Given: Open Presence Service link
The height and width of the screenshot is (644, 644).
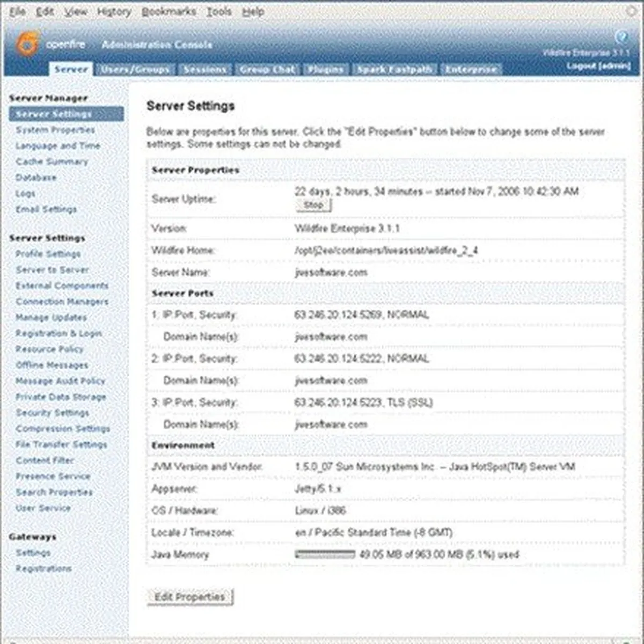Looking at the screenshot, I should click(x=53, y=476).
